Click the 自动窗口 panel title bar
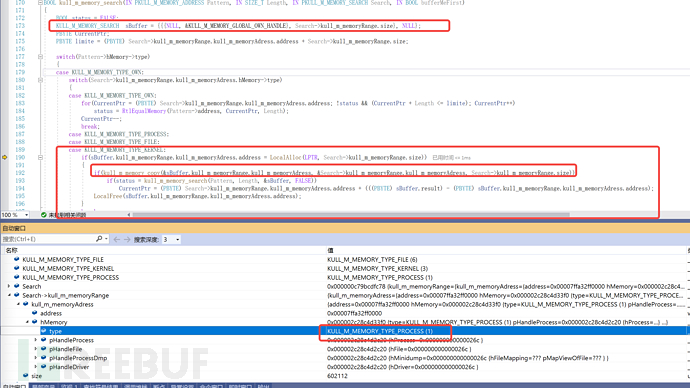Image resolution: width=690 pixels, height=388 pixels. 345,228
